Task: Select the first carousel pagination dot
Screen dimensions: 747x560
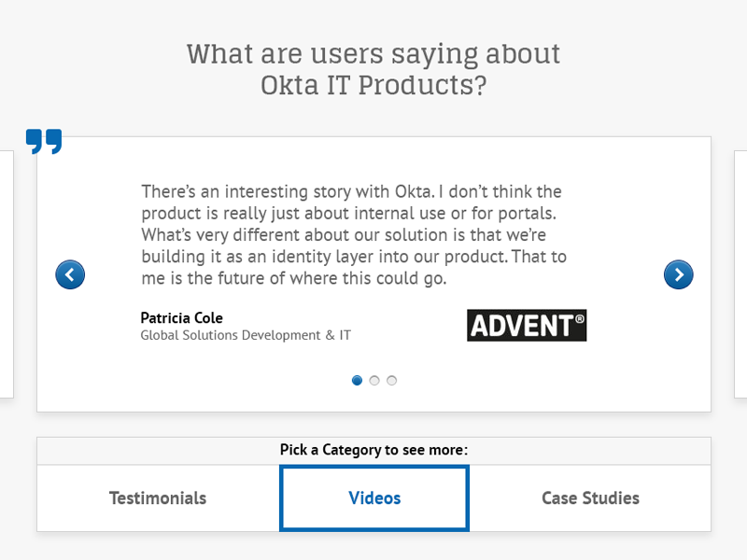Action: point(357,381)
